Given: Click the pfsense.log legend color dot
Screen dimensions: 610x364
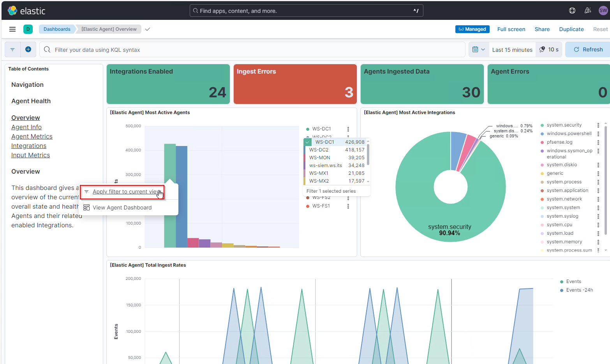Looking at the screenshot, I should [542, 142].
